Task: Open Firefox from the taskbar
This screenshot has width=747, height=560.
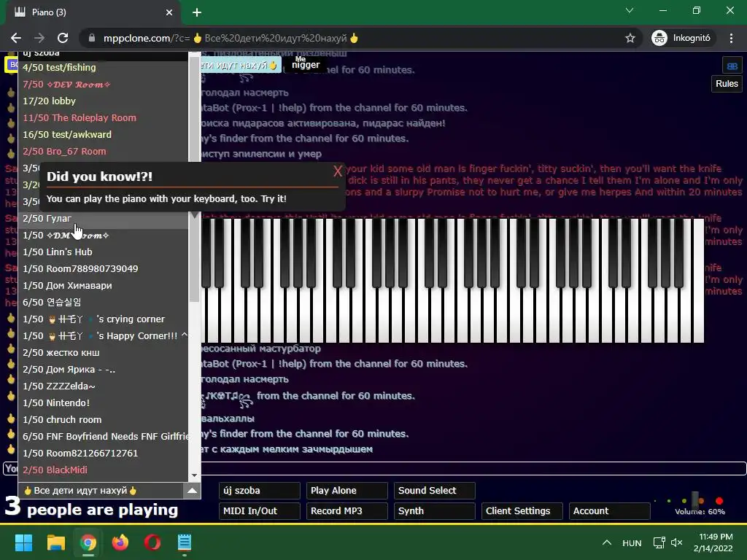Action: tap(120, 542)
